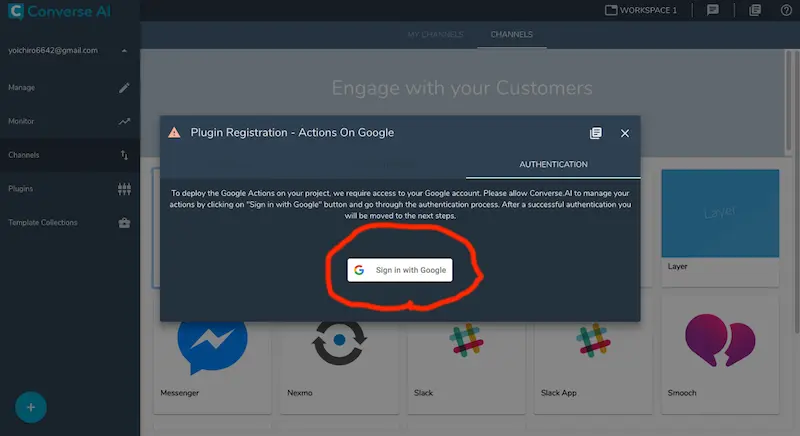Click the Plugins sliders icon

pyautogui.click(x=124, y=189)
